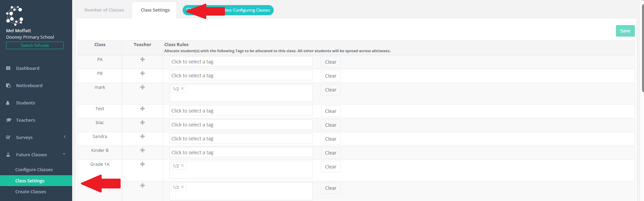
Task: Click the Mel Moffatt user name
Action: (19, 31)
